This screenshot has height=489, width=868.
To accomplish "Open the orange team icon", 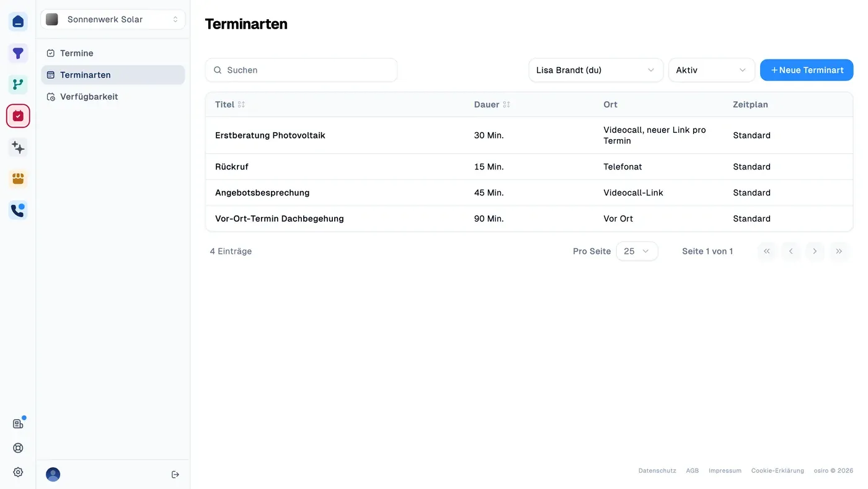I will coord(18,179).
